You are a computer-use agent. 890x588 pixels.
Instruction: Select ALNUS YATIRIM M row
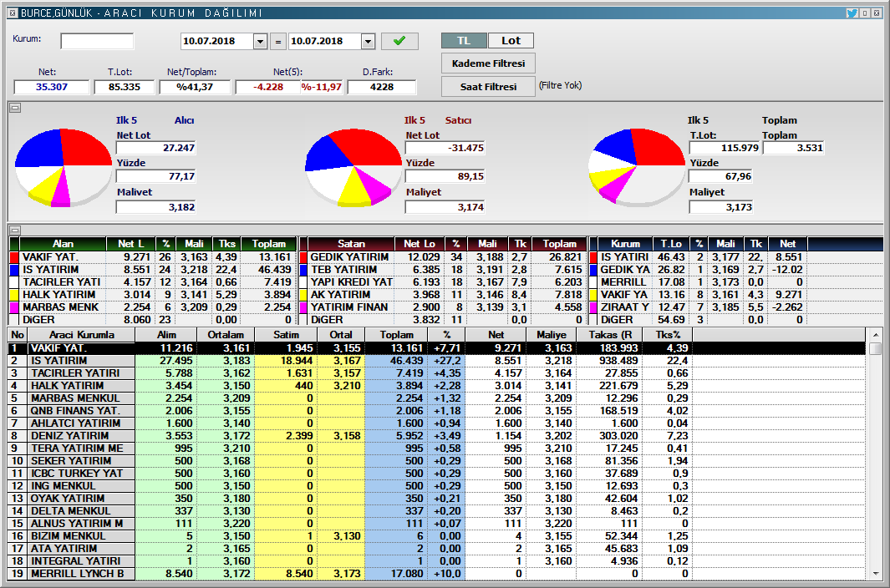(436, 524)
